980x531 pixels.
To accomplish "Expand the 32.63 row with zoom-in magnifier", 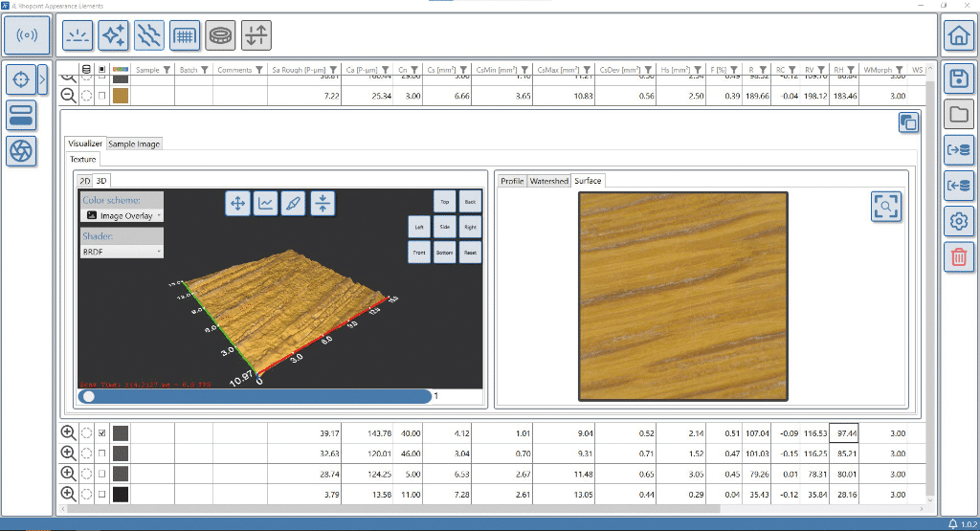I will pos(68,453).
